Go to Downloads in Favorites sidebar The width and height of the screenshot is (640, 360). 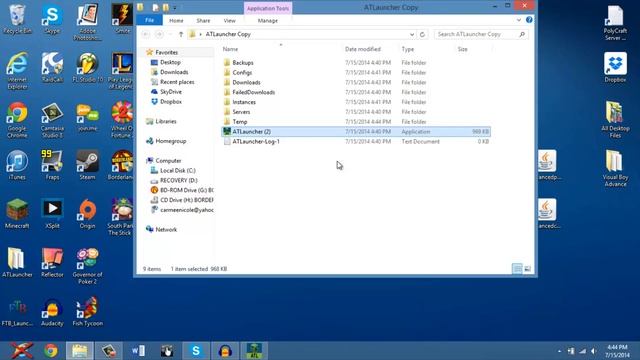pyautogui.click(x=174, y=72)
